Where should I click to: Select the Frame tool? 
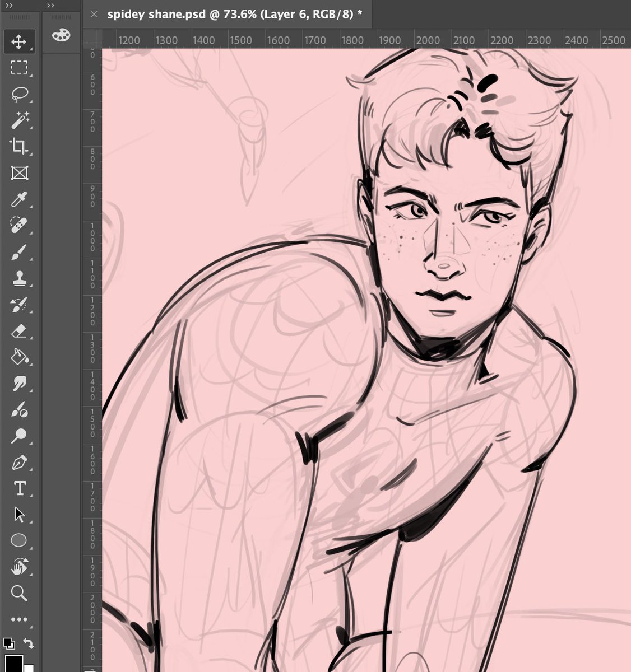19,173
